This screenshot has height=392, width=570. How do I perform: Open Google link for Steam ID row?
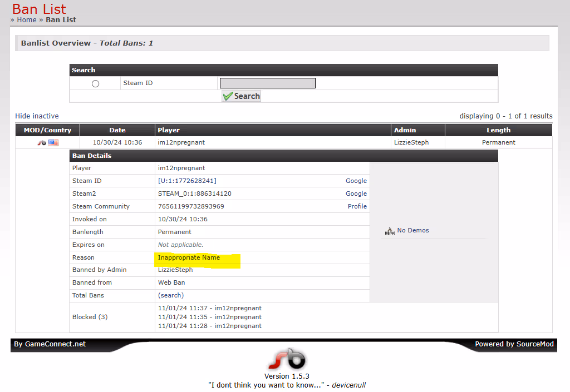[x=356, y=181]
